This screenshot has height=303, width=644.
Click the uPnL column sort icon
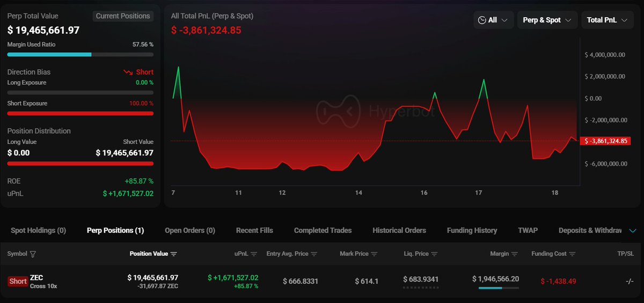coord(254,254)
